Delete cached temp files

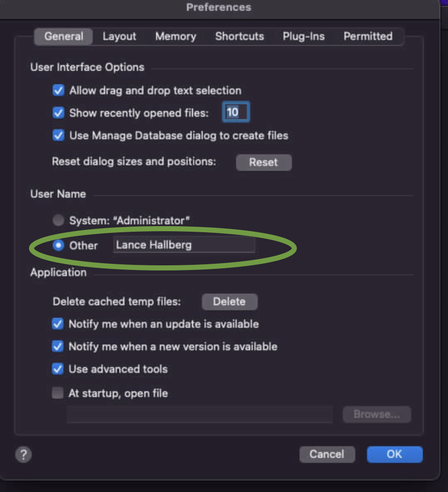[230, 302]
